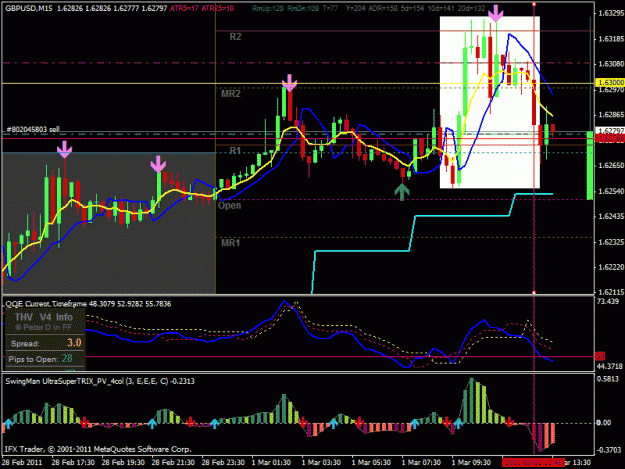This screenshot has height=469, width=625.
Task: Click the 1.62435 price axis value
Action: 611,216
